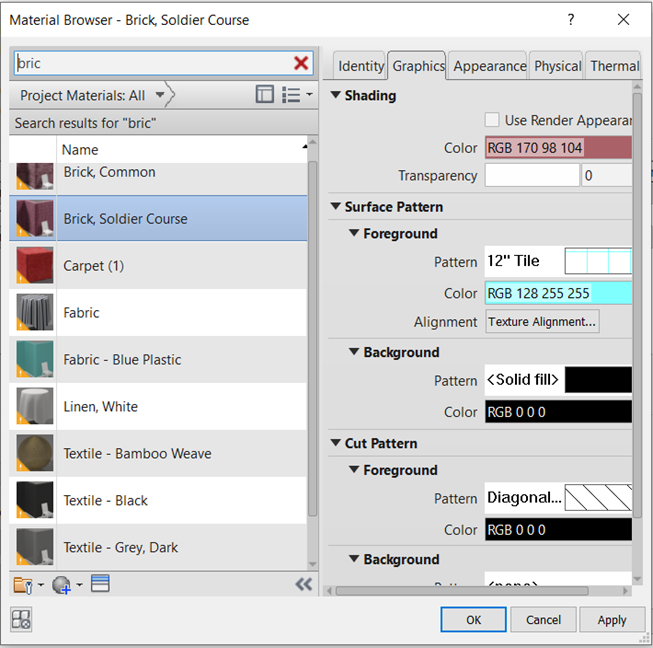Switch to the Thermal tab
653x648 pixels.
pos(614,66)
